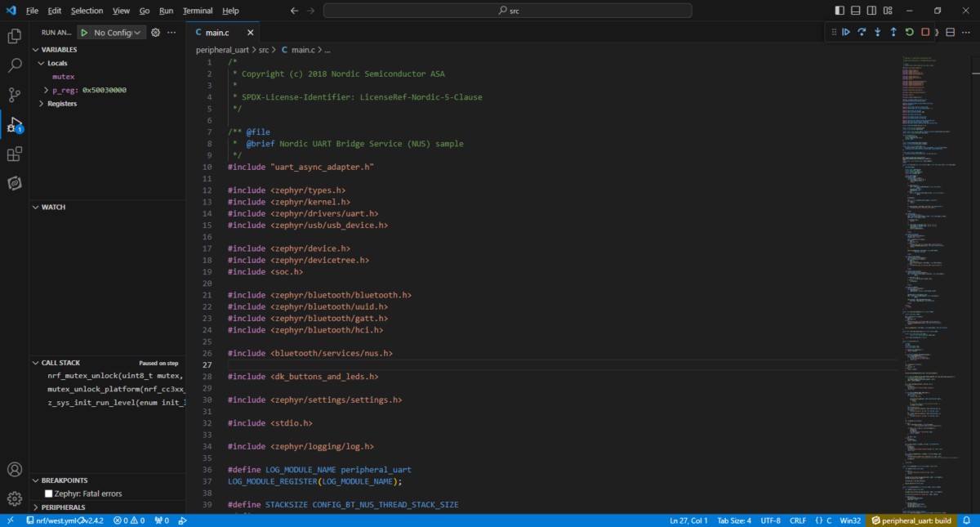Open the Run menu

click(167, 11)
